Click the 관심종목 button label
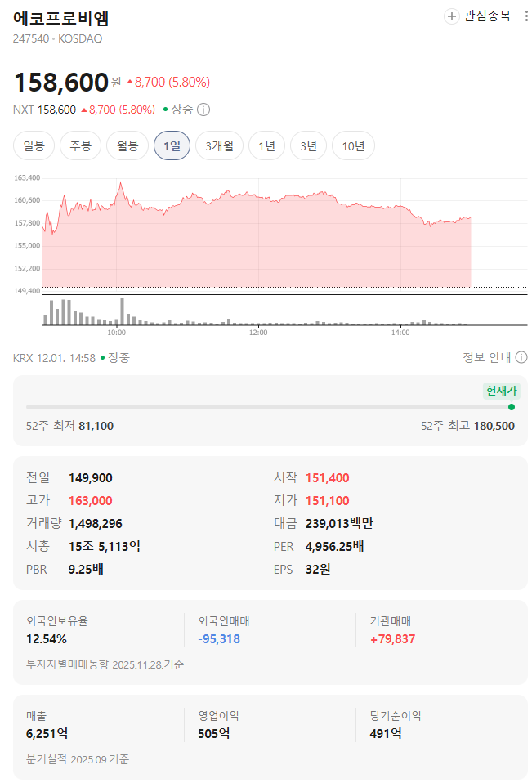This screenshot has height=783, width=532. 487,16
